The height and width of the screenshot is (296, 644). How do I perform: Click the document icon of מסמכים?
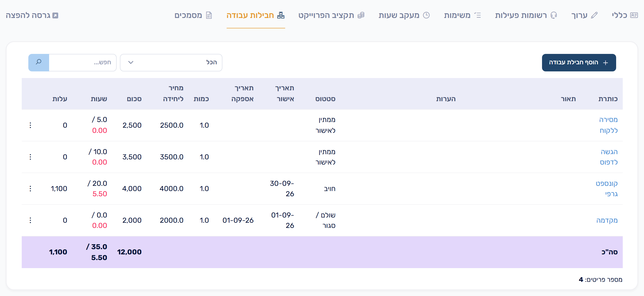(x=209, y=15)
